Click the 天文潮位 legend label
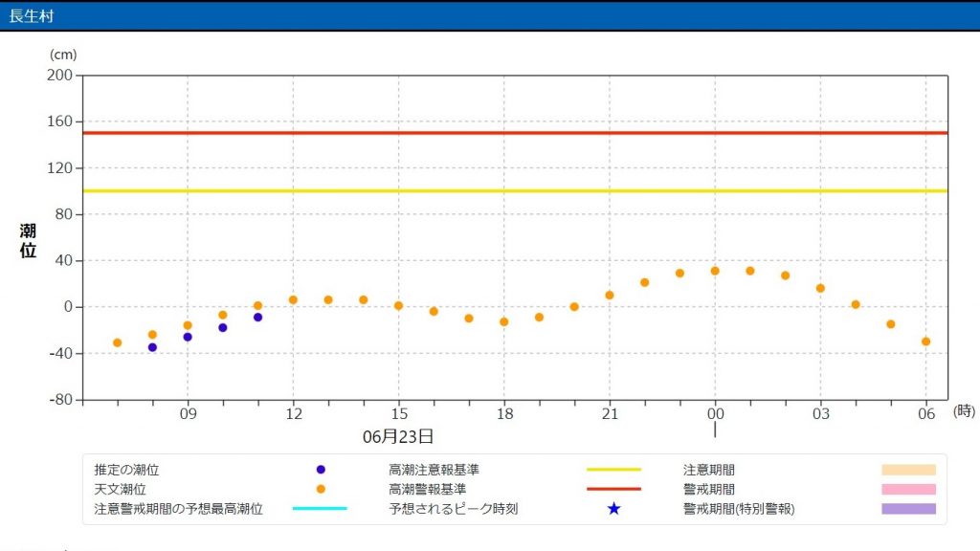980x551 pixels. coord(120,489)
